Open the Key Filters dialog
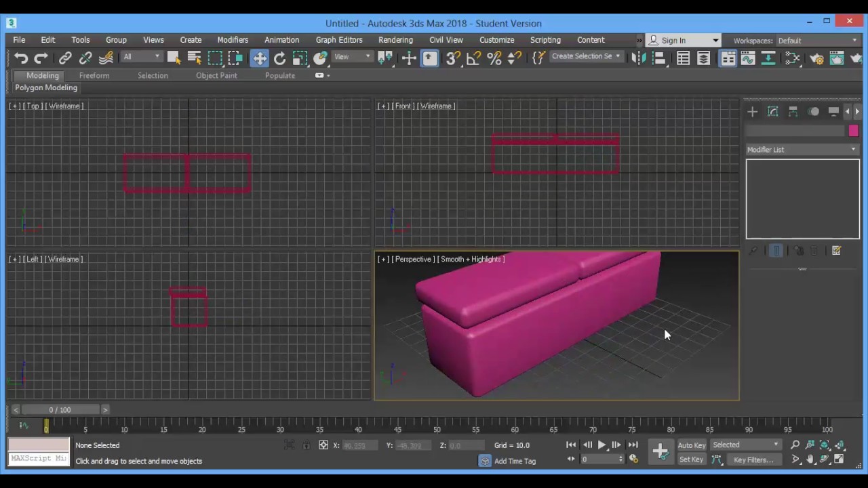The height and width of the screenshot is (488, 868). [x=753, y=460]
